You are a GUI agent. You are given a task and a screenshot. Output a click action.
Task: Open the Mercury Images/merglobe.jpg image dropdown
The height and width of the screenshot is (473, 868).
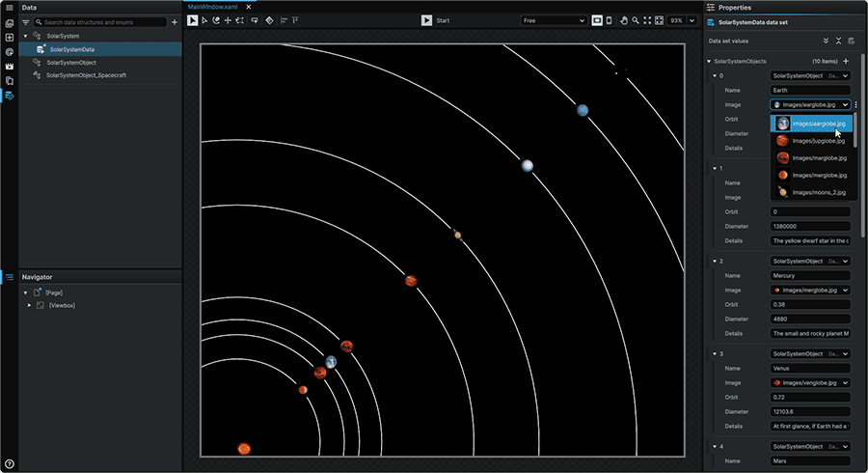click(810, 291)
